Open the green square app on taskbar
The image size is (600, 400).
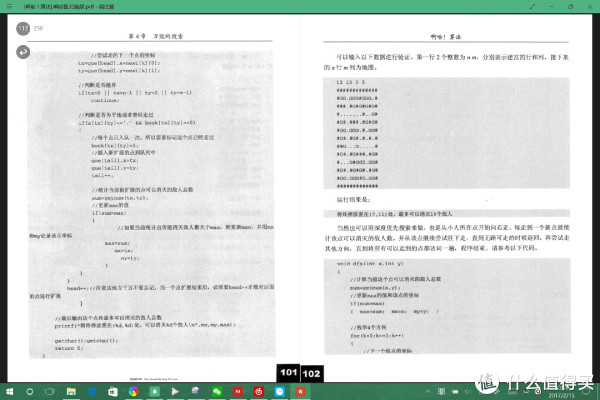[155, 392]
